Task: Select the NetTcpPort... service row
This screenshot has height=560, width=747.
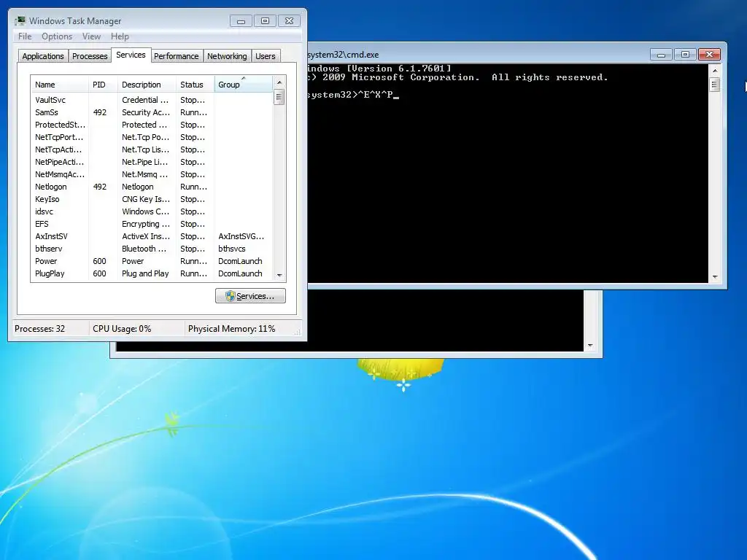Action: point(152,137)
